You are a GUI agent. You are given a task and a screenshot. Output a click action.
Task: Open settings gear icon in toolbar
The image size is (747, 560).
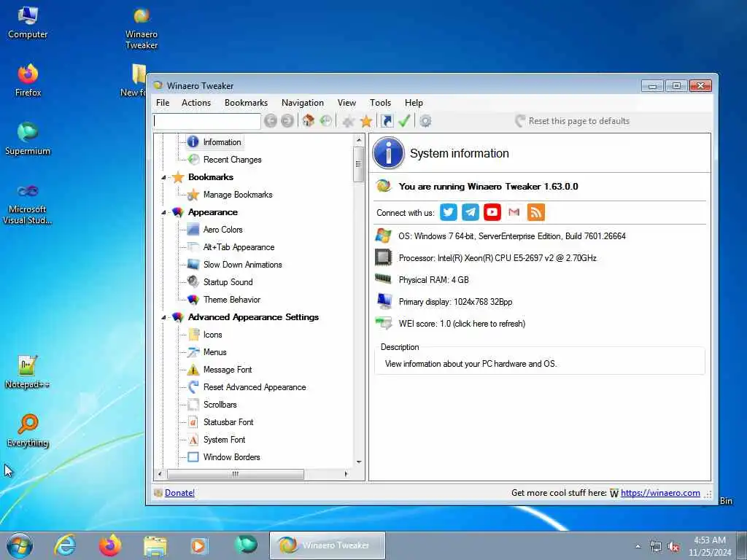[x=425, y=121]
